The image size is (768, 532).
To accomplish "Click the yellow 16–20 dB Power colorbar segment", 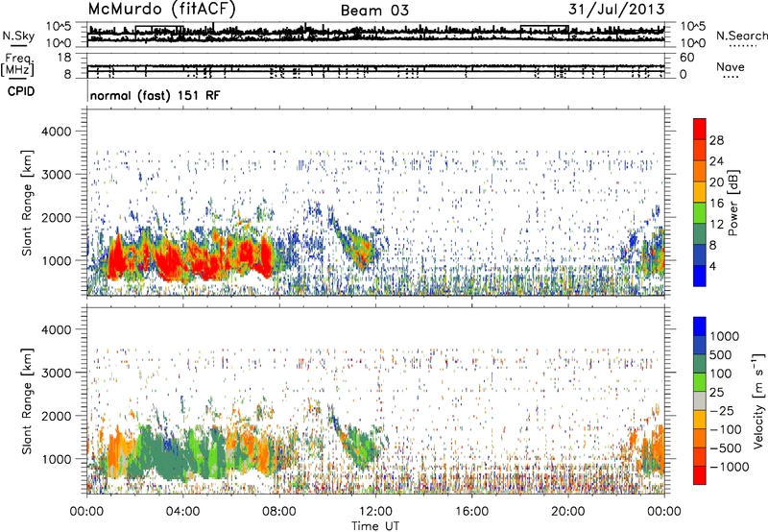I will point(700,191).
